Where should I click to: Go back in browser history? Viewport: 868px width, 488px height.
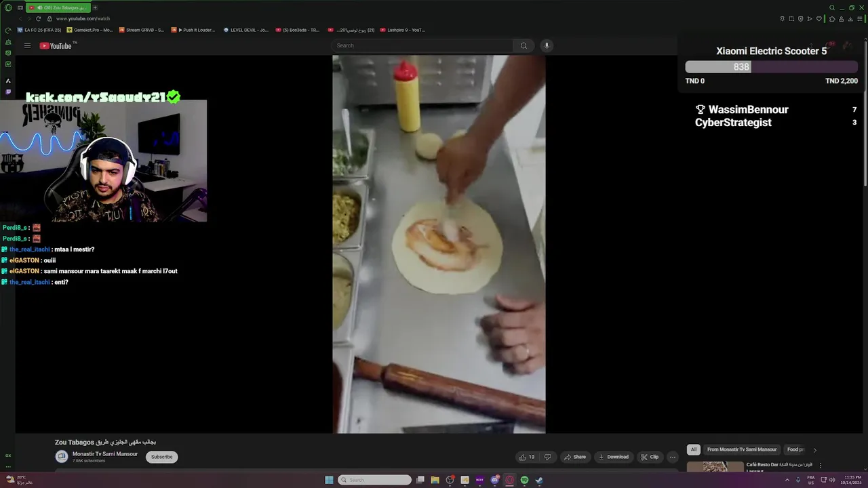pos(20,19)
